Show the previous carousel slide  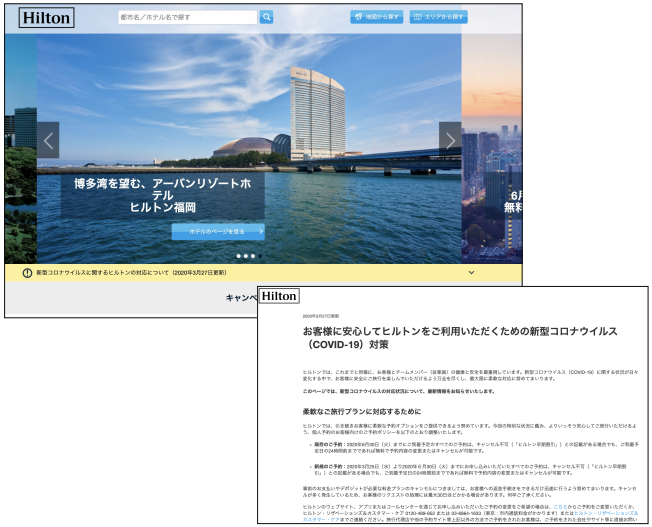[48, 140]
